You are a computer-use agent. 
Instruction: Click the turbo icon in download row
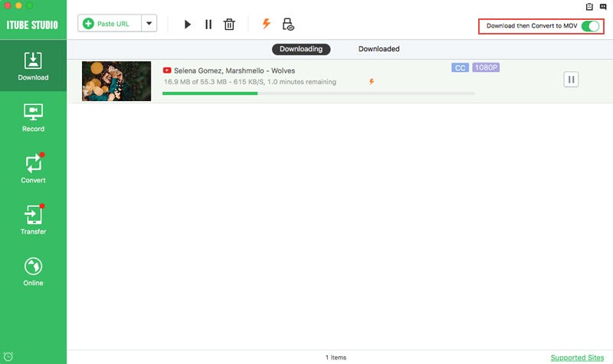pos(372,81)
